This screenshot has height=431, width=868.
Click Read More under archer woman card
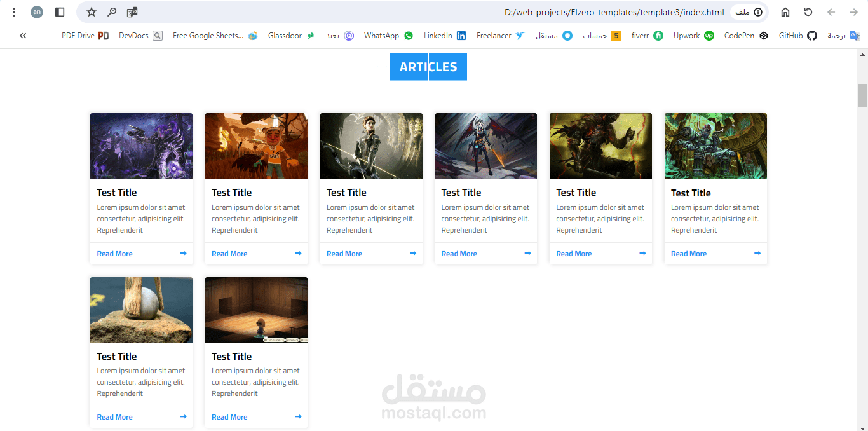click(x=344, y=254)
